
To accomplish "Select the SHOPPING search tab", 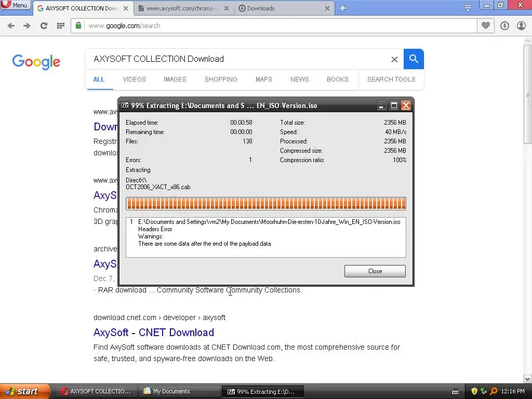I will (221, 79).
